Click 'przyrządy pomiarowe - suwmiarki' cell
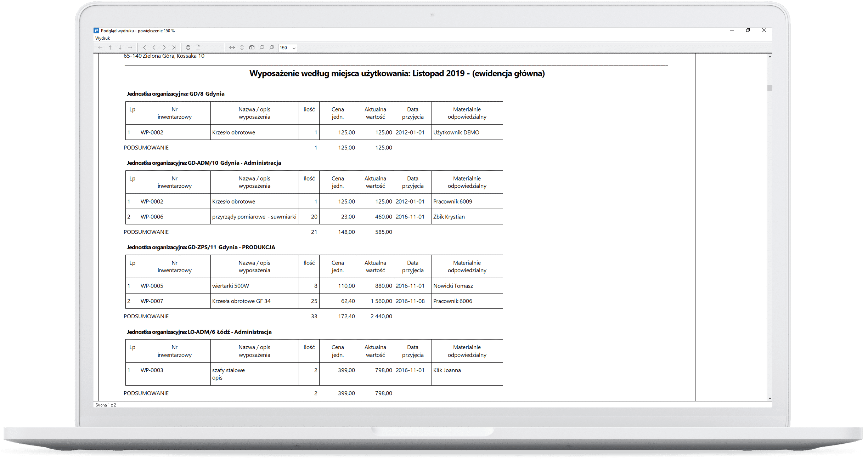Viewport: 868px width, 472px height. coord(254,217)
